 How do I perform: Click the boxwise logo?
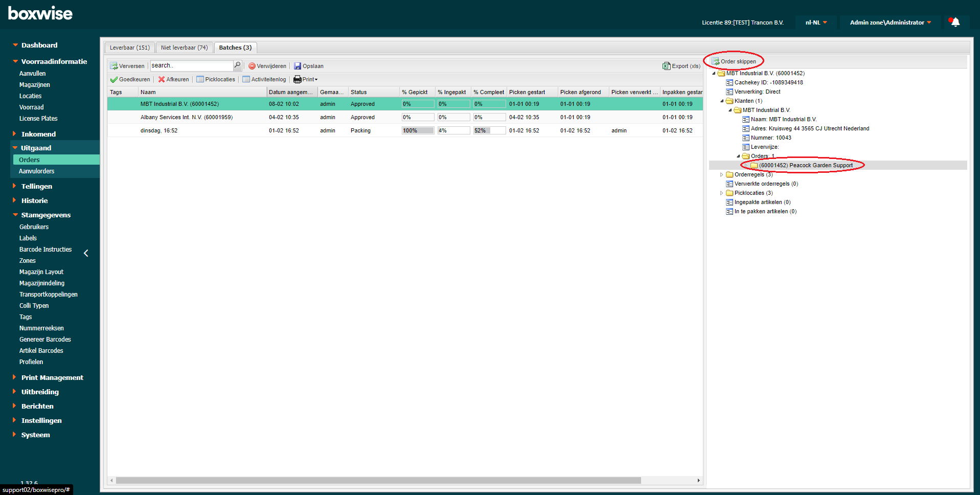click(40, 13)
